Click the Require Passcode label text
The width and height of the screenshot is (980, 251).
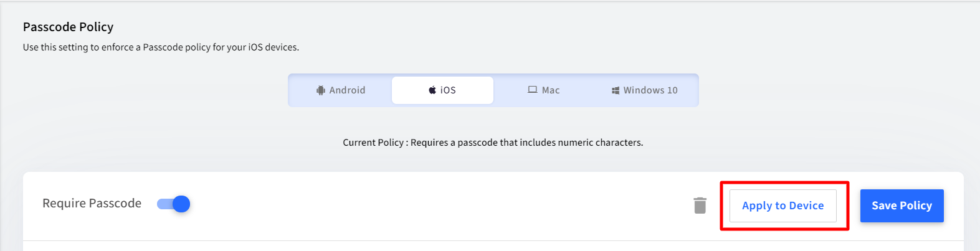pos(92,204)
